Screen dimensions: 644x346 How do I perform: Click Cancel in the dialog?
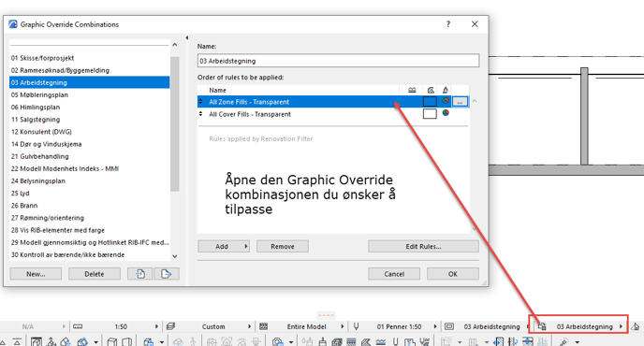(x=394, y=274)
